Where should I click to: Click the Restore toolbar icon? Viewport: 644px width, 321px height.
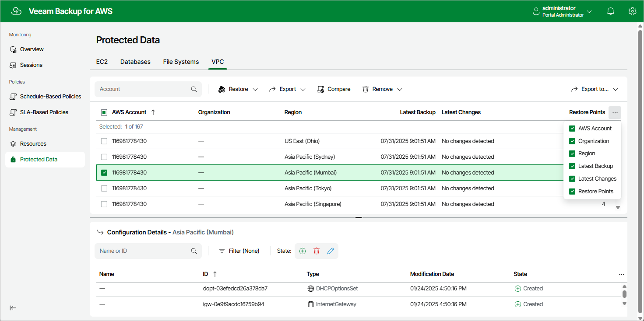222,89
